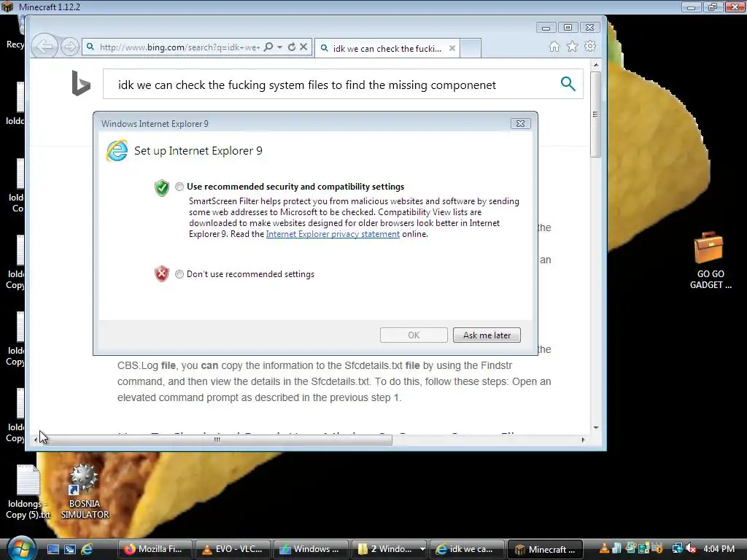Viewport: 747px width, 560px height.
Task: Click the Switch Between Windows quick launch icon
Action: tap(70, 549)
